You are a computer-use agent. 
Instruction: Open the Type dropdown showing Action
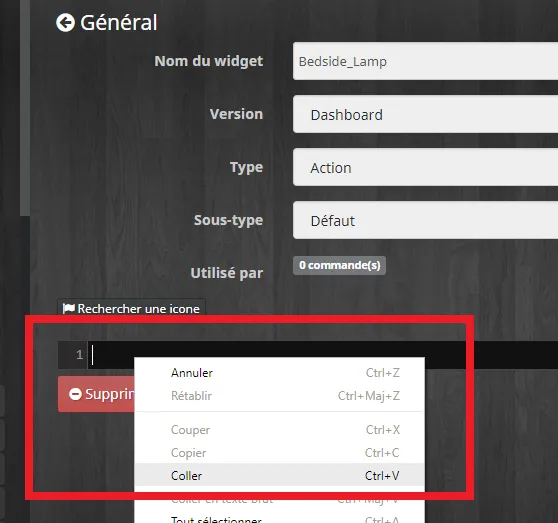click(x=425, y=167)
